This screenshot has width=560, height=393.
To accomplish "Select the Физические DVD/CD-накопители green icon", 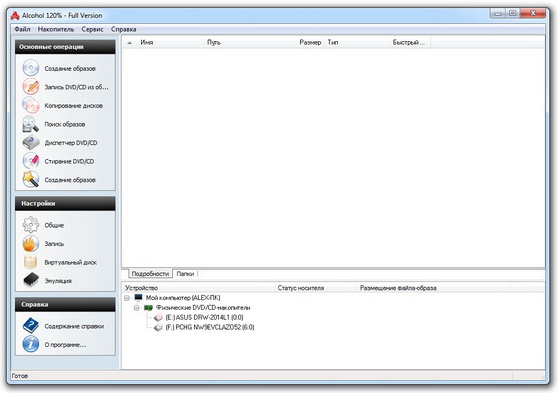I will click(148, 307).
